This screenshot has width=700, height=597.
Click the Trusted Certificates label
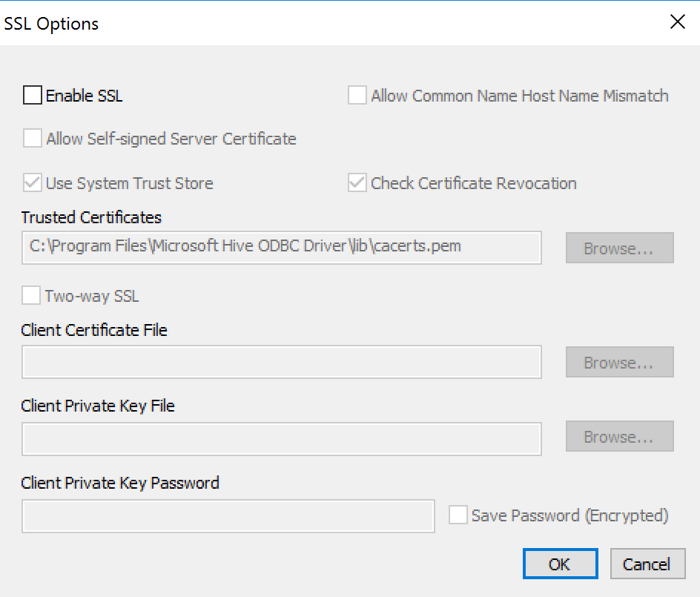click(x=91, y=217)
